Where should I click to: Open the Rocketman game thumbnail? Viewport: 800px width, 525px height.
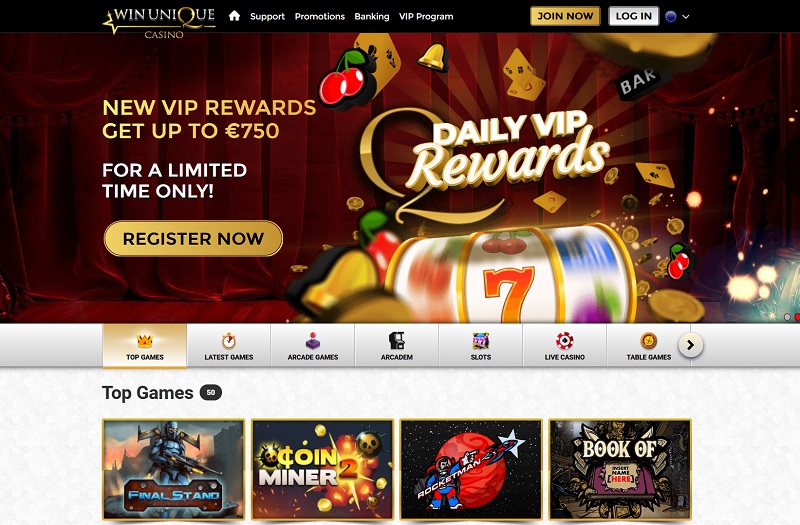click(x=471, y=469)
